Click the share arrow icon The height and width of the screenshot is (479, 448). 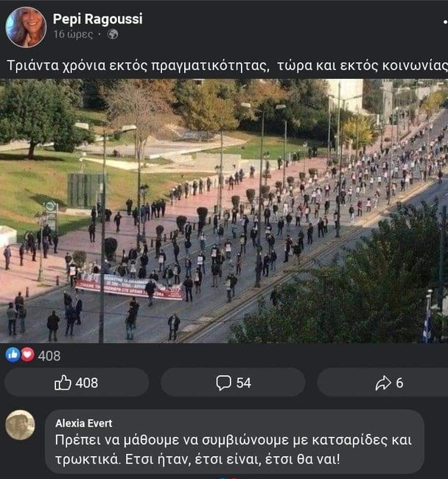383,383
